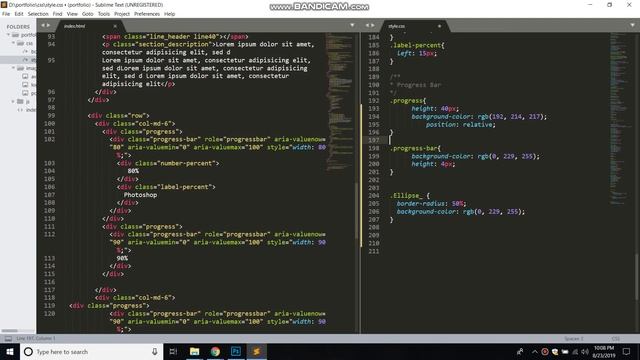Open volume control tray icon
This screenshot has width=640, height=360.
tap(585, 351)
